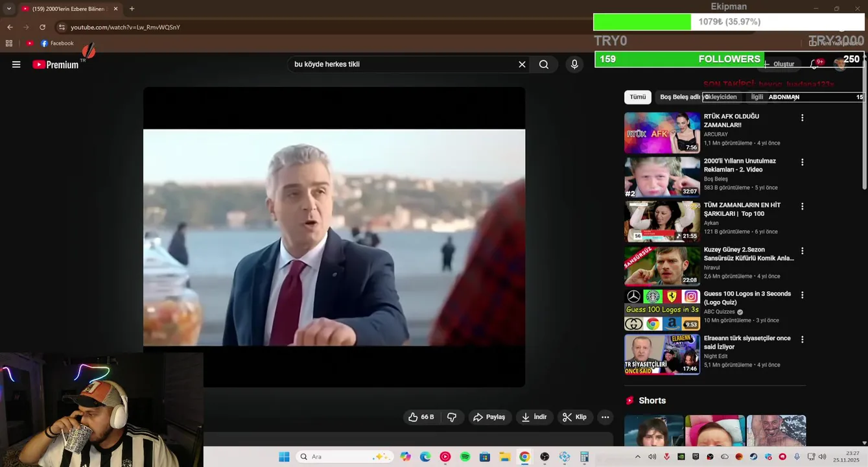Click the Paylaş share button
This screenshot has height=467, width=868.
[489, 417]
